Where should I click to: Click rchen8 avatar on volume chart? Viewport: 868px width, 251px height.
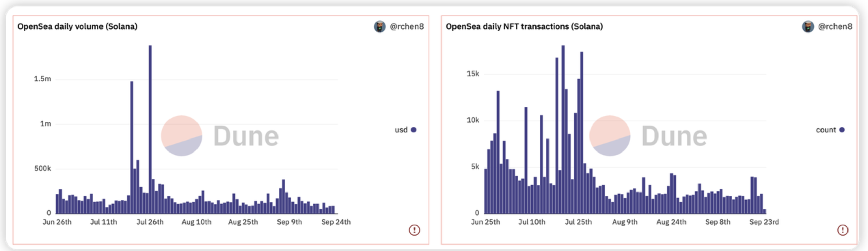tap(380, 26)
